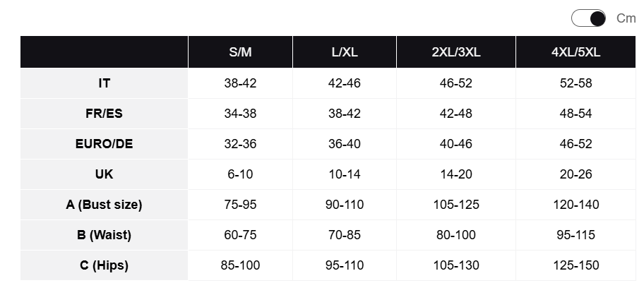644x295 pixels.
Task: Toggle the Cm unit switch
Action: 588,18
